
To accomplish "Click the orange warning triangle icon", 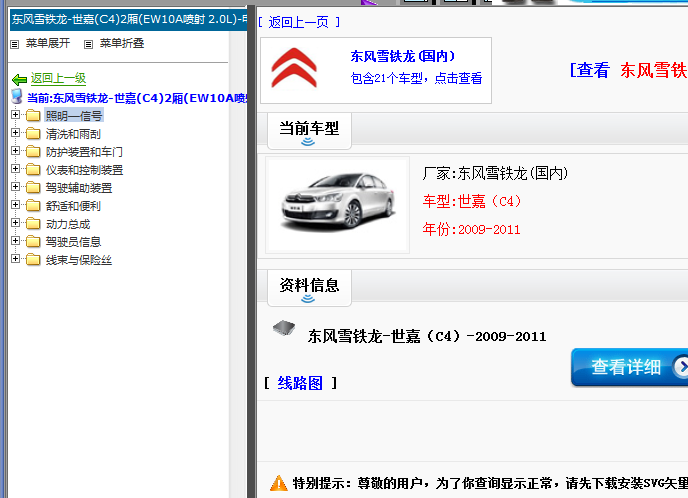I will click(279, 483).
